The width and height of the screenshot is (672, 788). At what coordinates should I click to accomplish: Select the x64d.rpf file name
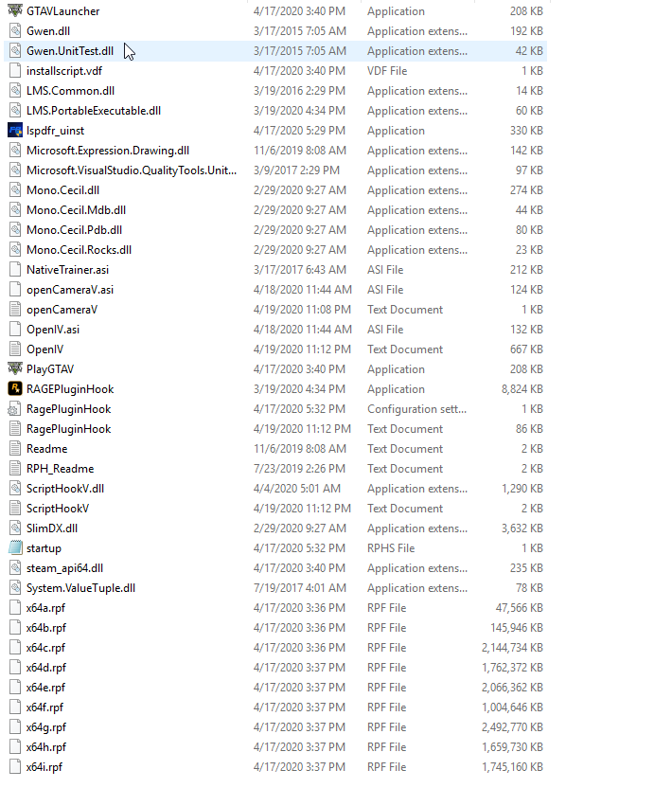click(x=46, y=668)
